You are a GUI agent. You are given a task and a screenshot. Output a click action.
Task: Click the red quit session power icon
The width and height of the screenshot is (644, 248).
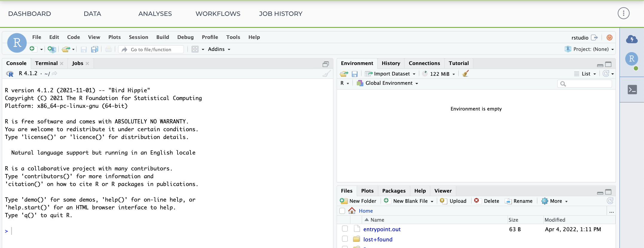(x=609, y=37)
